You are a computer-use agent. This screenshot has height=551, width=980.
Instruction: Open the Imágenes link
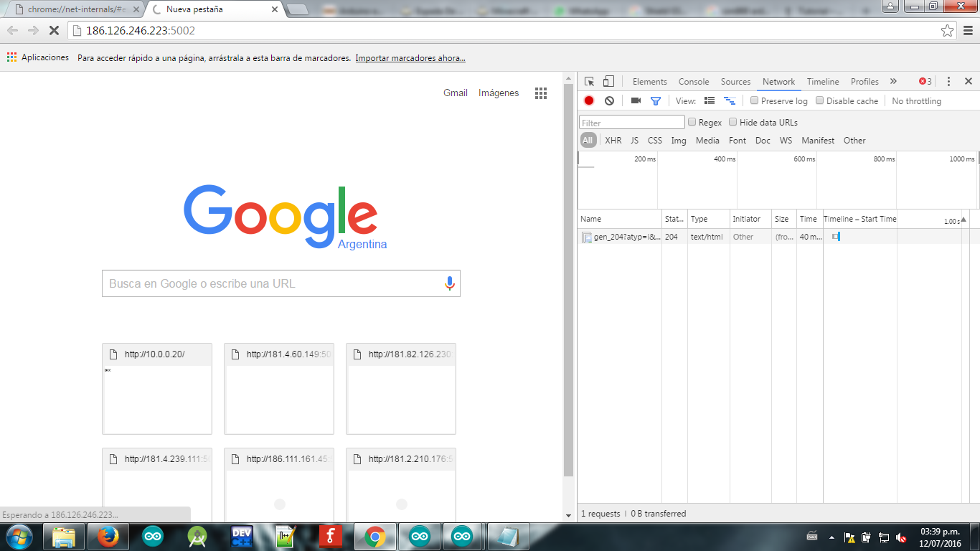click(499, 93)
